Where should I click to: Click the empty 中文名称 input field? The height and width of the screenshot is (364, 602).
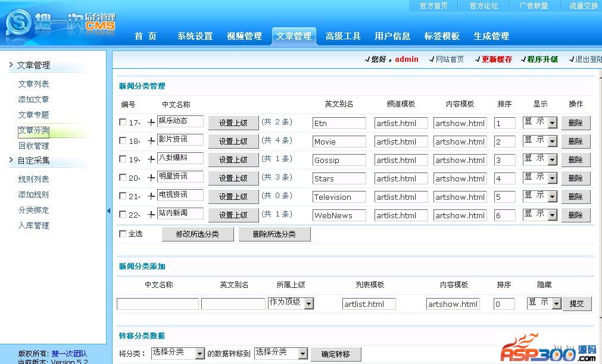pos(157,304)
